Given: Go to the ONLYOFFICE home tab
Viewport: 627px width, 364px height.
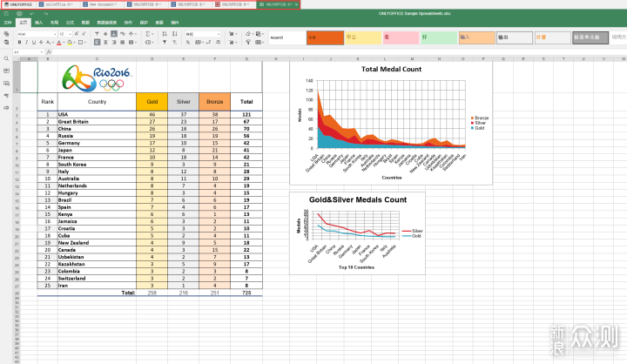Looking at the screenshot, I should coord(18,4).
